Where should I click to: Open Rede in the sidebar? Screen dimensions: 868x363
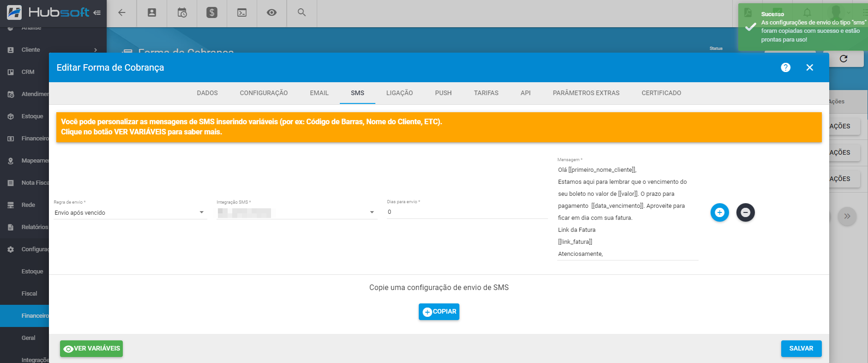coord(24,205)
